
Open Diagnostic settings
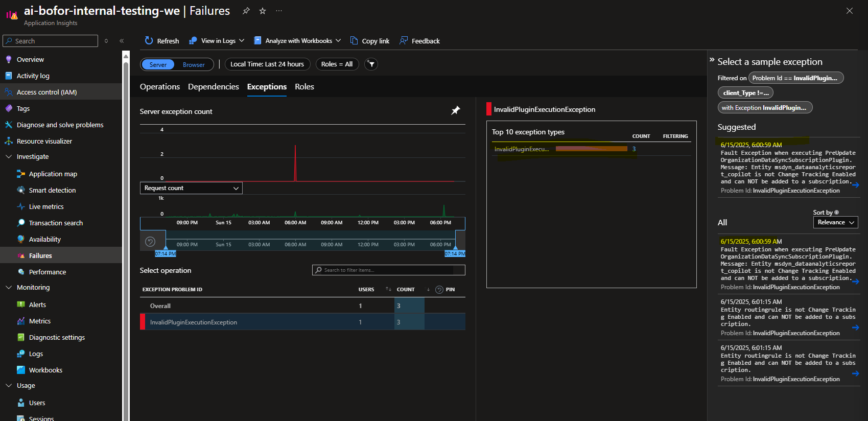(x=57, y=337)
